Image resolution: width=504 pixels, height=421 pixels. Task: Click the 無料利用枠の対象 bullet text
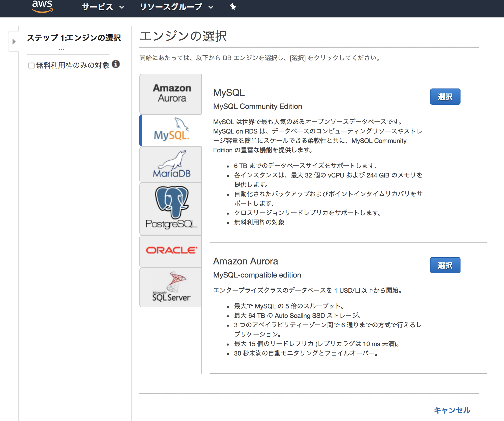coord(259,222)
